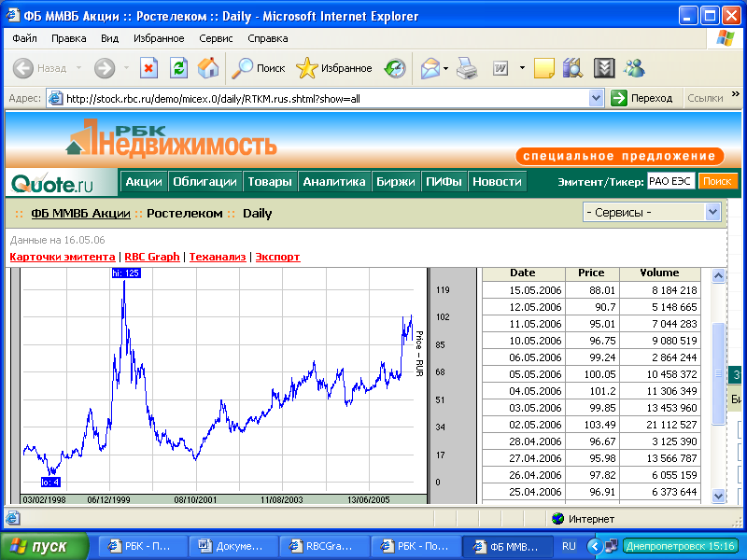Open the Правка menu

[68, 38]
